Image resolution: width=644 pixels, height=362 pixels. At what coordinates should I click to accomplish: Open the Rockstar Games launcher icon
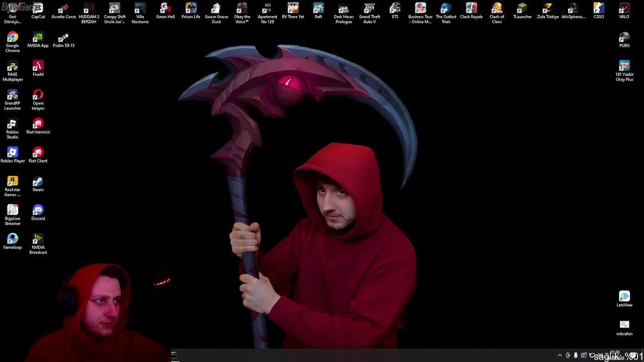click(x=13, y=186)
